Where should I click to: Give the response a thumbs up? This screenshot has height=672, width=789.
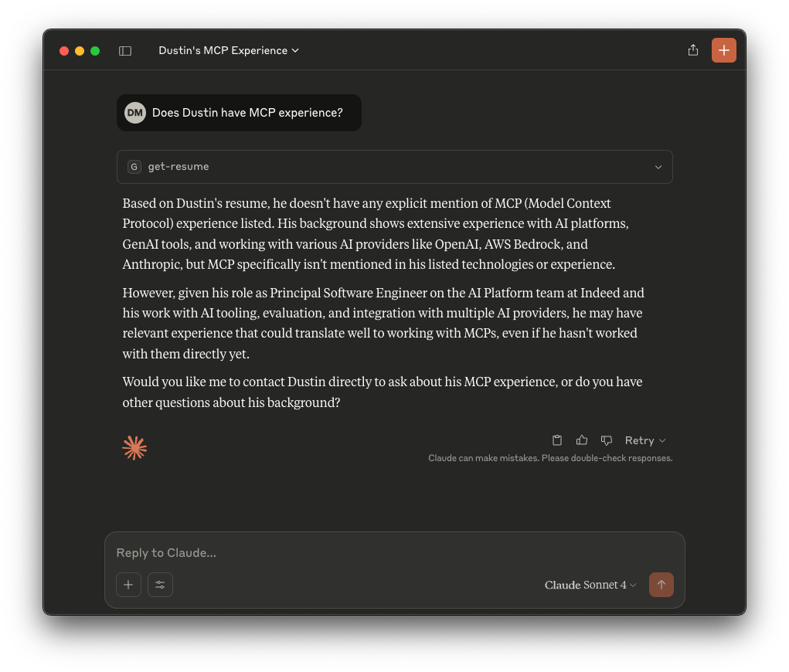[582, 440]
